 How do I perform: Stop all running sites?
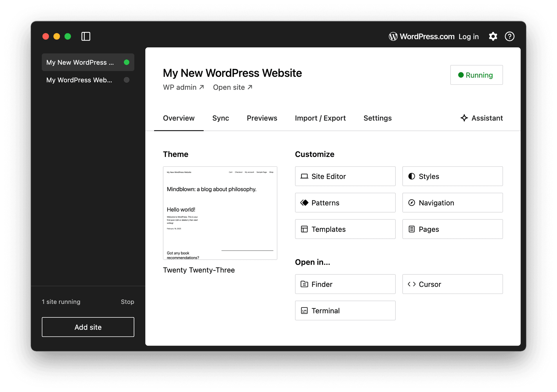(x=127, y=302)
